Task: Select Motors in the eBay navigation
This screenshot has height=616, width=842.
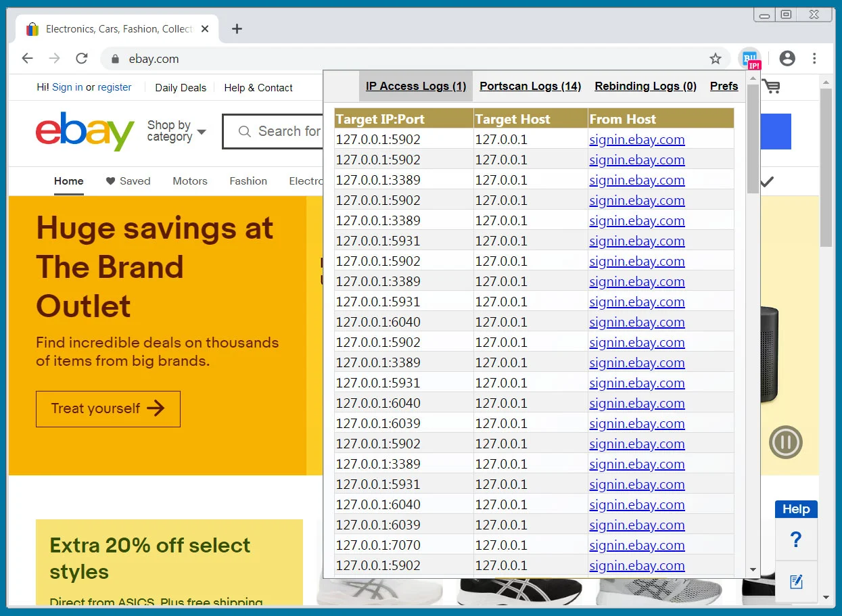Action: (189, 181)
